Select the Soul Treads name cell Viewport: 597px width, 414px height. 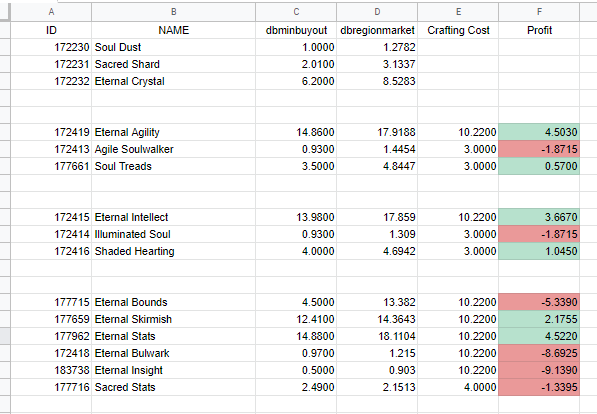tap(173, 166)
